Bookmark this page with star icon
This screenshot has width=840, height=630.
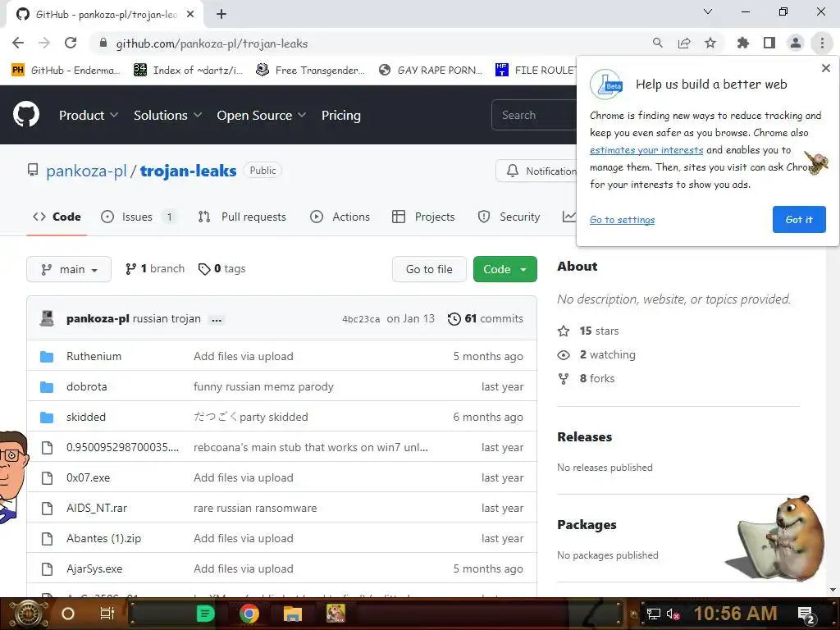pyautogui.click(x=710, y=43)
